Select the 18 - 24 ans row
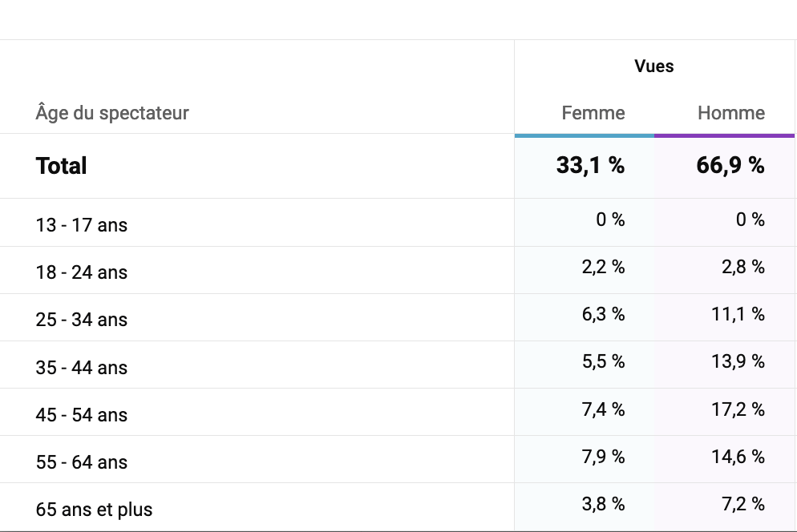 pos(398,270)
